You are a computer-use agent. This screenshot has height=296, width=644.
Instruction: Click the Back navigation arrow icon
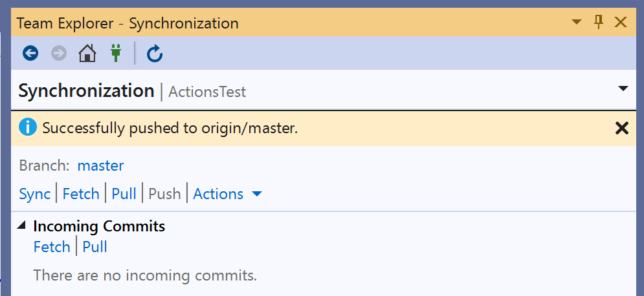coord(30,53)
